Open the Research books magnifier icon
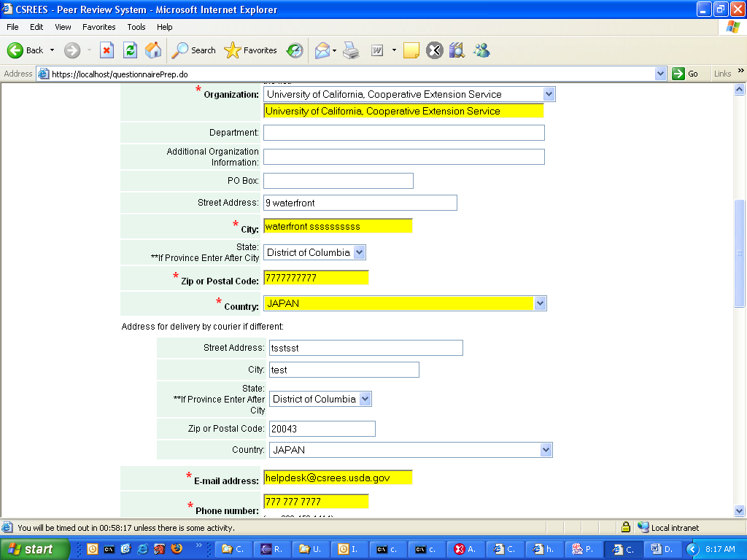 coord(457,50)
